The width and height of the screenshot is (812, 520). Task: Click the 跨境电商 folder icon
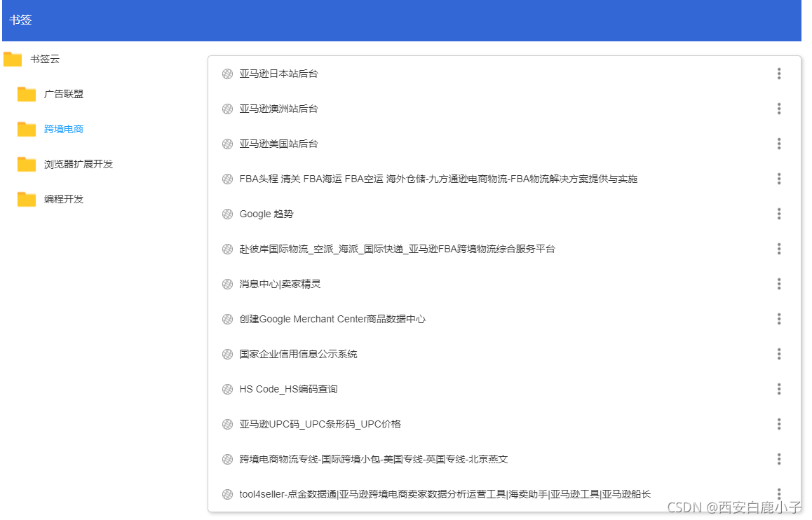pyautogui.click(x=27, y=130)
